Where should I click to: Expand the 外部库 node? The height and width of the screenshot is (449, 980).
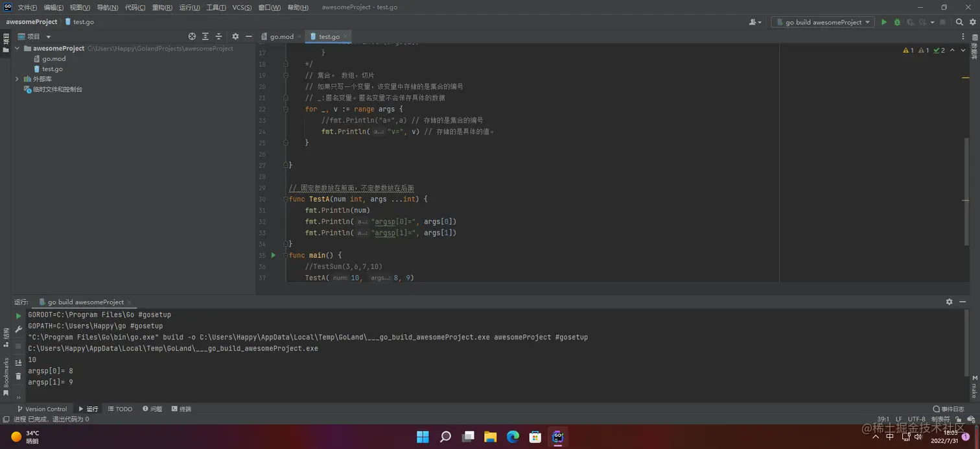click(x=17, y=79)
